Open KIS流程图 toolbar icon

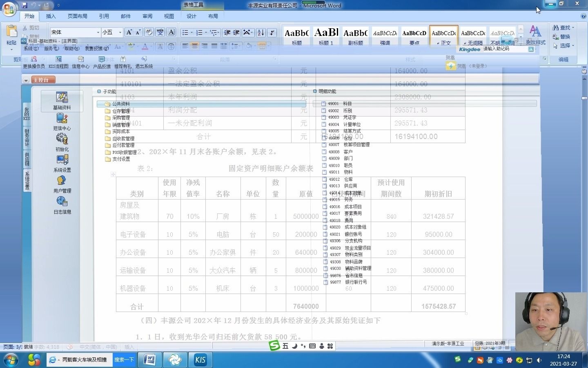point(58,63)
